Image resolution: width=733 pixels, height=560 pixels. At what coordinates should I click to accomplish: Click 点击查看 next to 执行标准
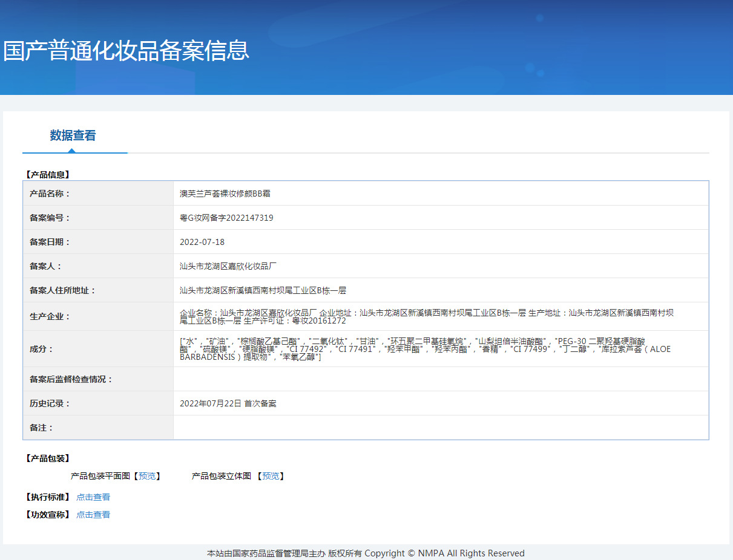[x=93, y=497]
